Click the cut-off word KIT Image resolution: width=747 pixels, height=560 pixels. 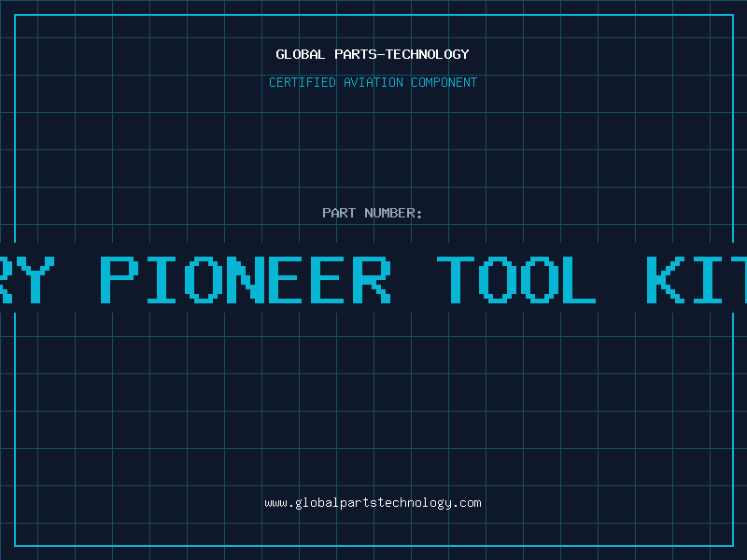697,279
